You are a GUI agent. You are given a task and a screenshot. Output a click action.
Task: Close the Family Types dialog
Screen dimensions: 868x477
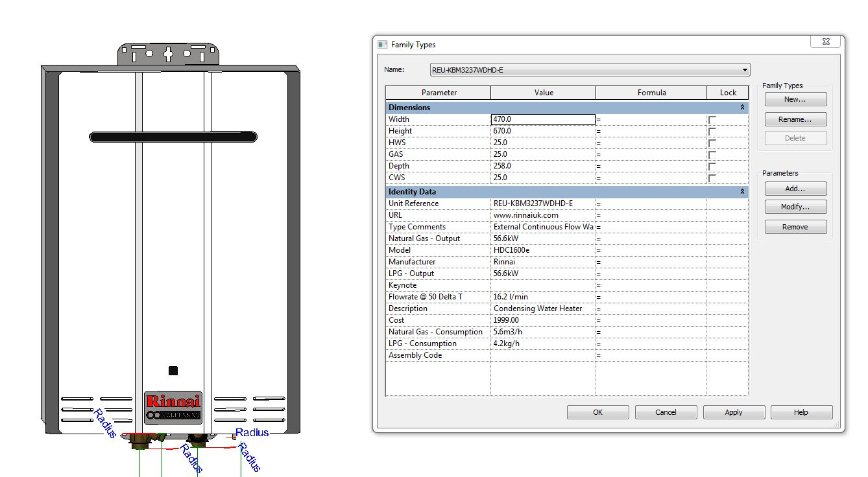click(x=826, y=42)
